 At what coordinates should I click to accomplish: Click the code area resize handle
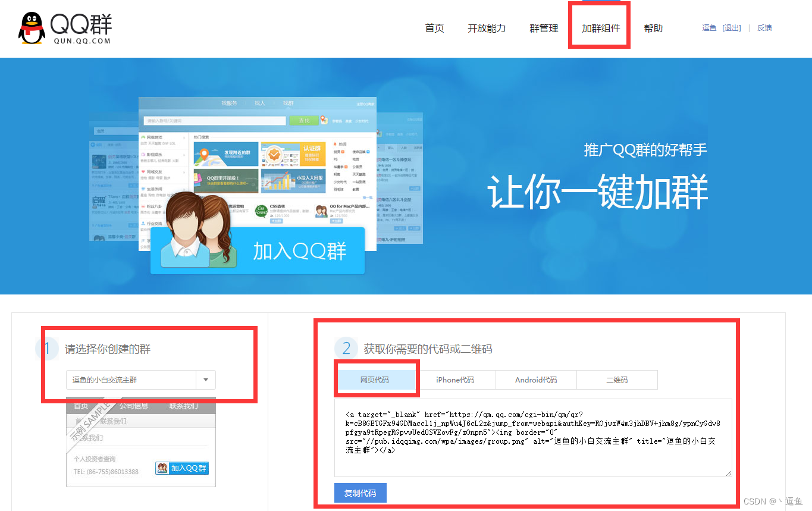(x=728, y=473)
